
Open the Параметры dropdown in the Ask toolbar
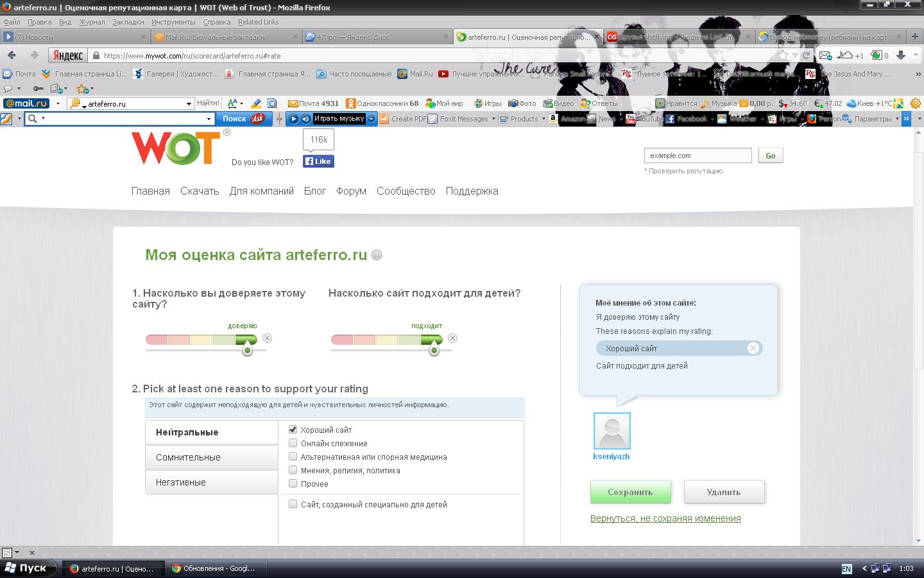pyautogui.click(x=896, y=119)
